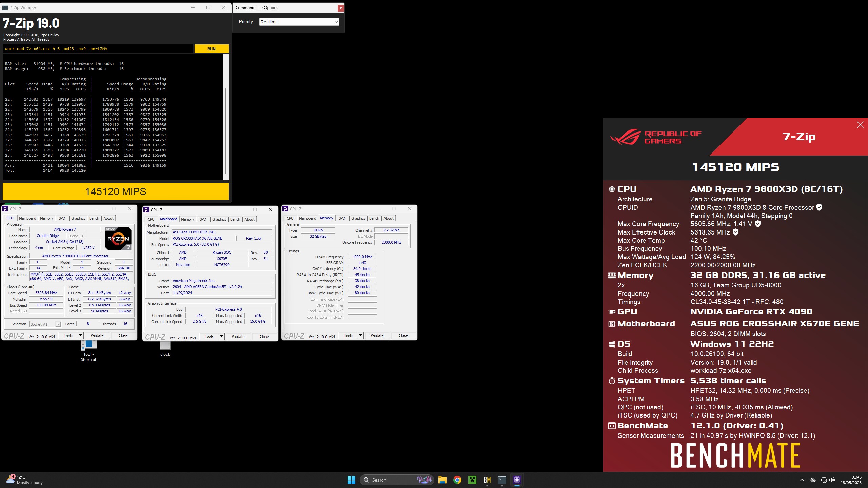Open the Tool - Shortcut desktop icon

[x=88, y=351]
